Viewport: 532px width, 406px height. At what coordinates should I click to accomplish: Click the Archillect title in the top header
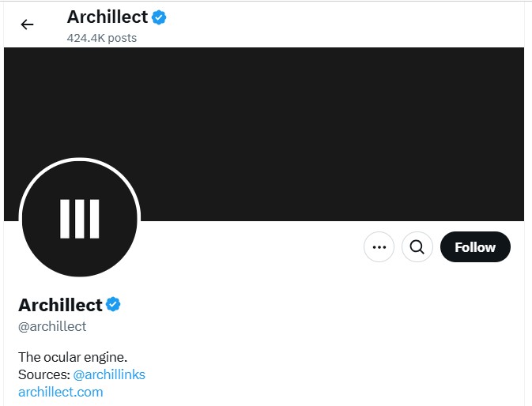tap(108, 17)
